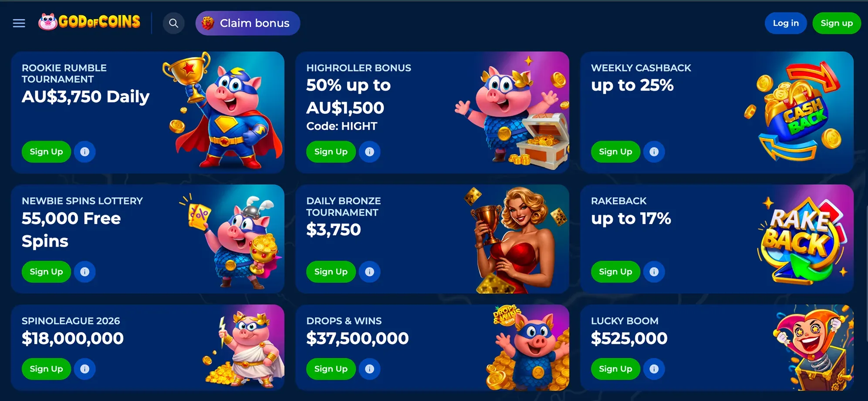This screenshot has width=868, height=401.
Task: Click the search magnifier icon
Action: click(173, 23)
